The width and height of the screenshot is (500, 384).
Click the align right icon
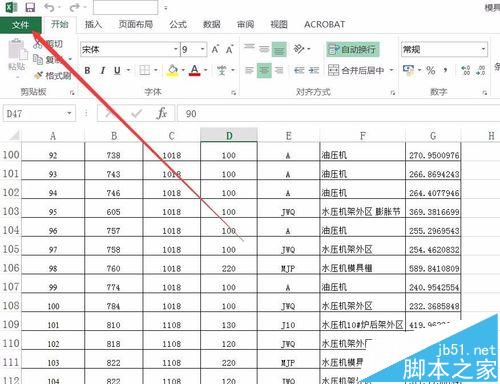279,70
